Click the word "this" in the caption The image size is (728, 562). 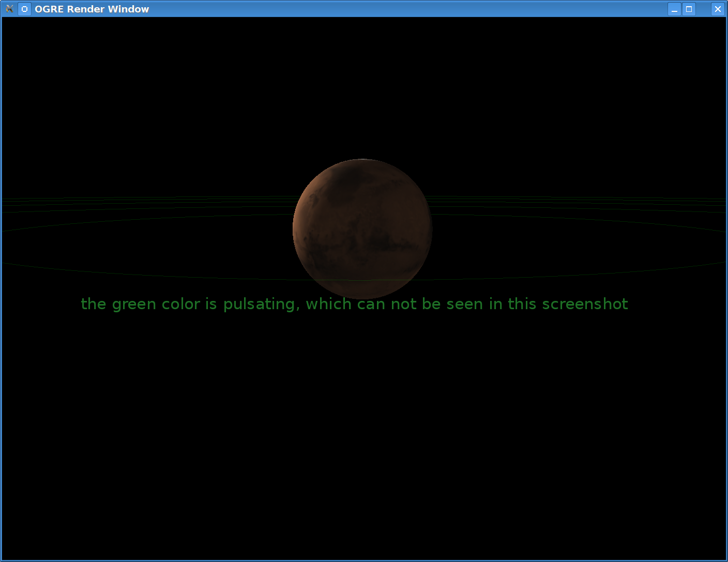pos(522,304)
